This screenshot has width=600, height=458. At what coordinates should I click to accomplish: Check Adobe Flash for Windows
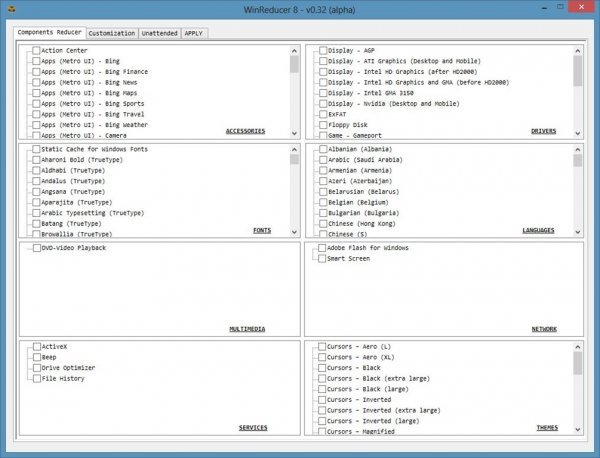322,247
